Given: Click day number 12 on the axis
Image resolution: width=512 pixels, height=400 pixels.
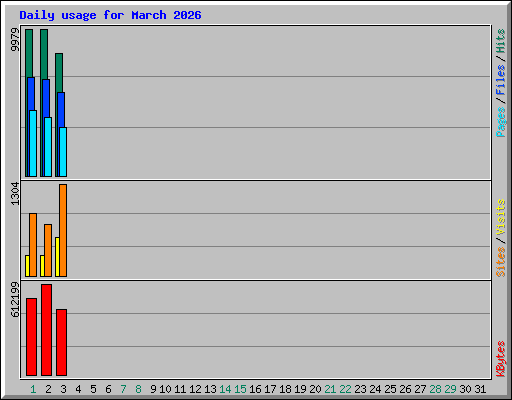Looking at the screenshot, I should point(195,389).
